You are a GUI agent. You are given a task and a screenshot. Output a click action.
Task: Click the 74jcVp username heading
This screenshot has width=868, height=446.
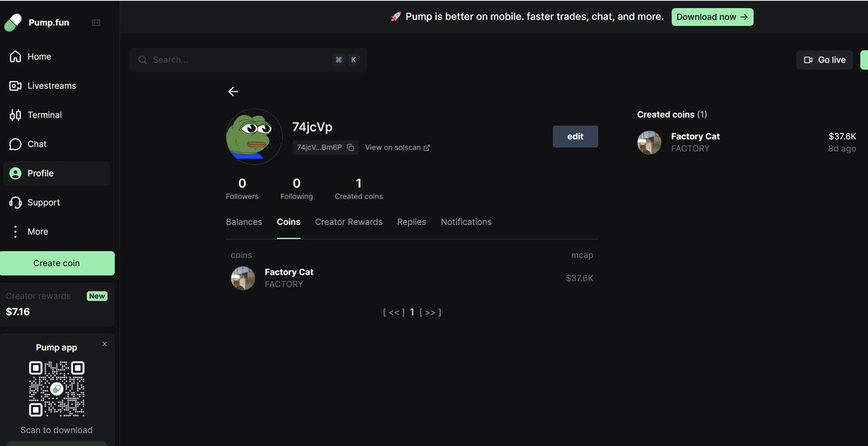click(x=312, y=126)
